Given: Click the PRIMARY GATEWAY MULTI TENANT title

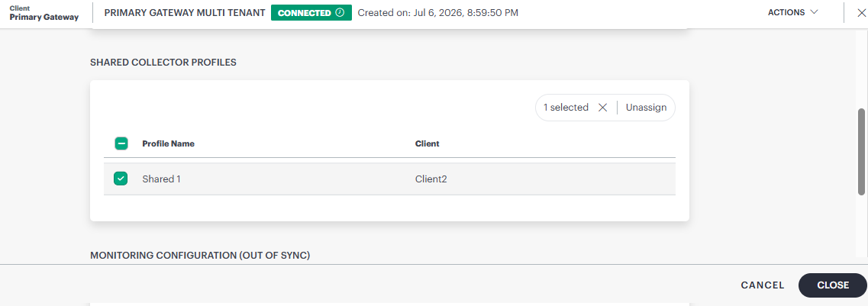Looking at the screenshot, I should pos(184,13).
